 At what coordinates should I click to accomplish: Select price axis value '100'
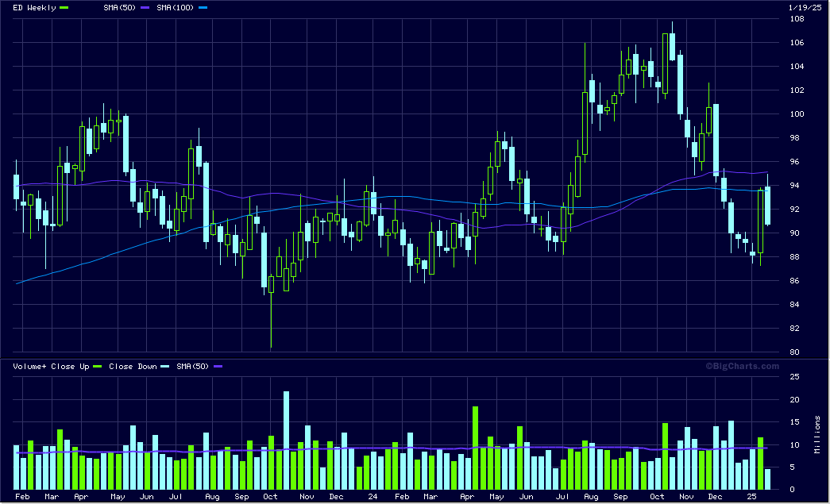coord(797,114)
